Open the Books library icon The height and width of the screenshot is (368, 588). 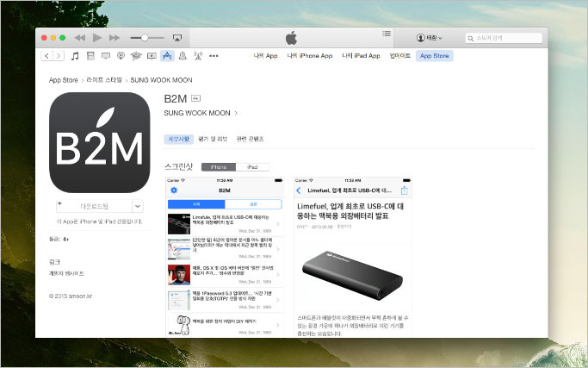coord(152,56)
